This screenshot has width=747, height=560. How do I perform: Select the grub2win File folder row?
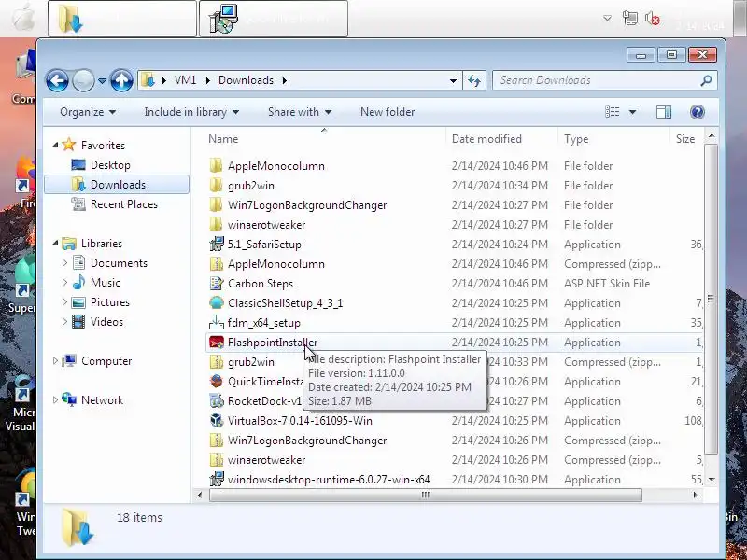click(454, 186)
